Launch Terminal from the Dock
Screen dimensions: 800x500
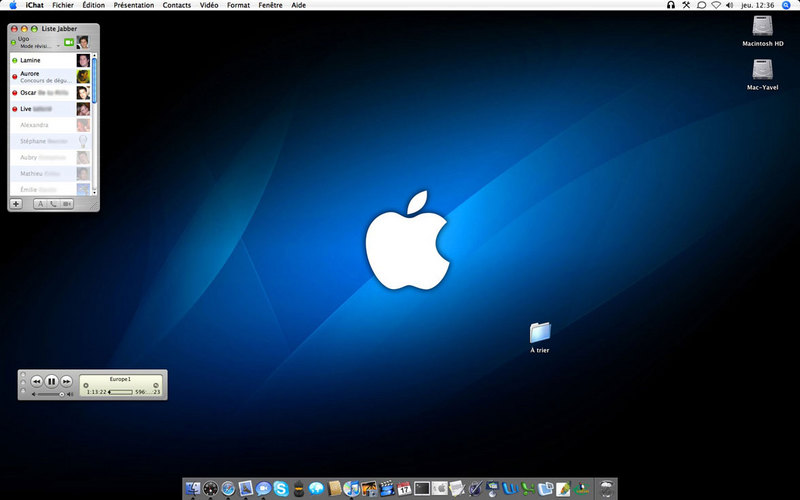(422, 488)
